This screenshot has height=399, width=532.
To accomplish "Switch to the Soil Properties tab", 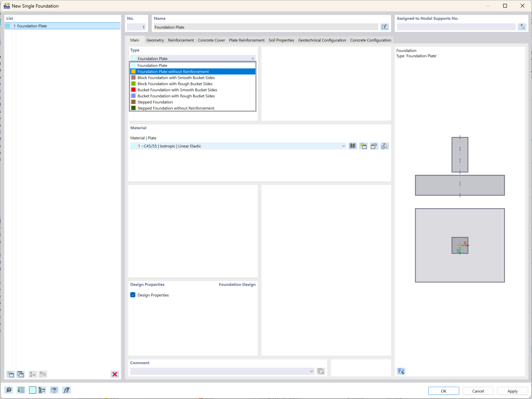I will click(281, 40).
